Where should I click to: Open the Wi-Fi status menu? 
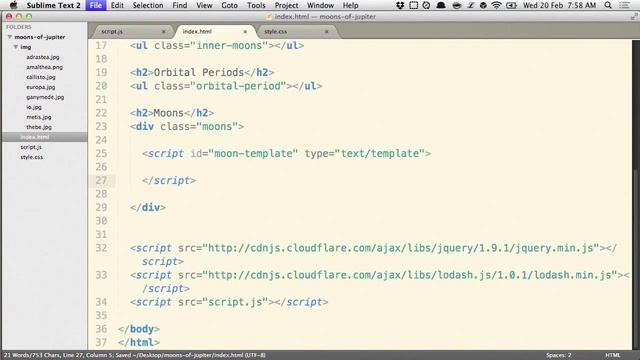(496, 5)
